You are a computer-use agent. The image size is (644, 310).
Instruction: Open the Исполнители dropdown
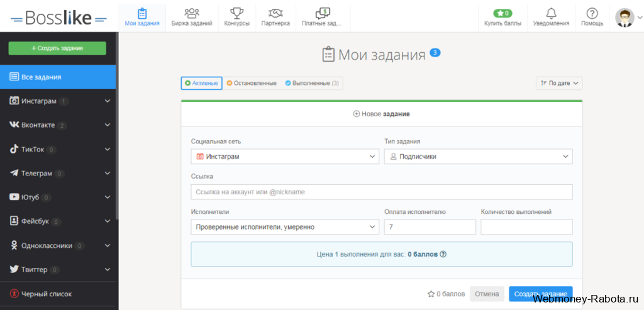tap(285, 226)
